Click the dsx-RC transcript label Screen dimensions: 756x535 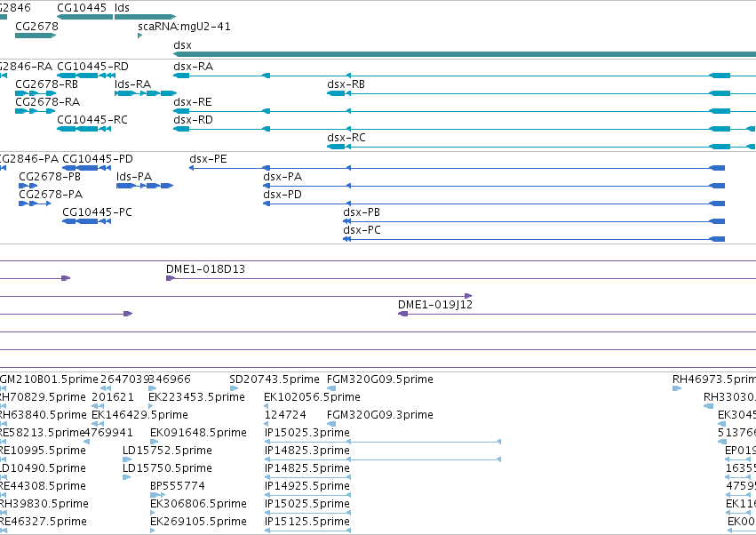[x=346, y=138]
